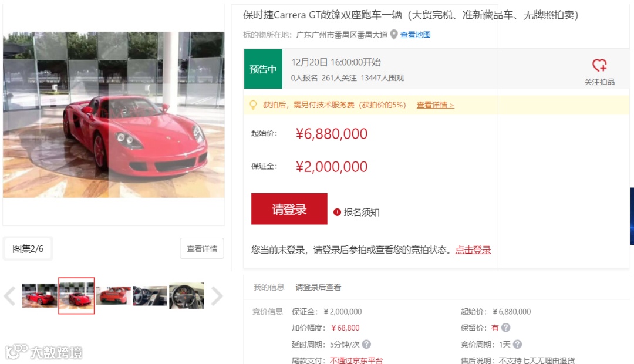Click the 12月20日 16:00:00开始 start time
Image resolution: width=634 pixels, height=364 pixels.
pos(336,62)
